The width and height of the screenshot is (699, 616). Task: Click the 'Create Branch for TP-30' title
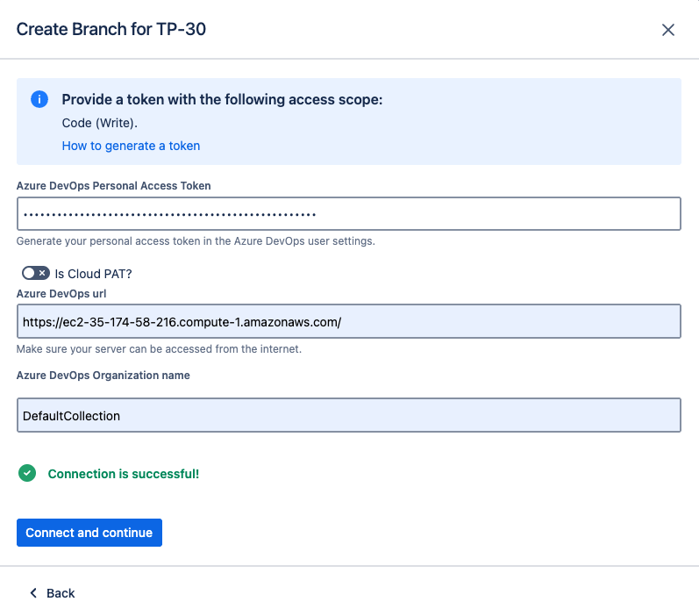pos(111,29)
